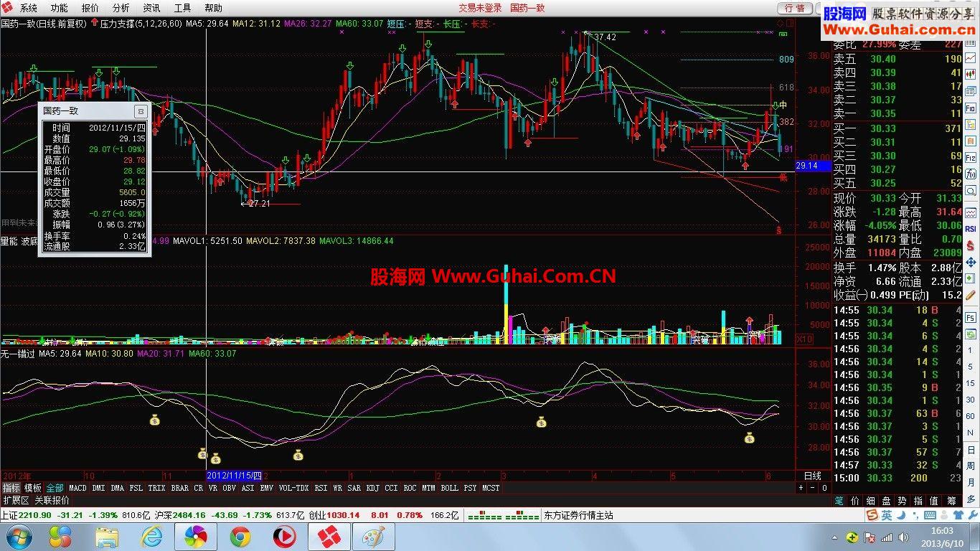Select the BOLL indicator tab
This screenshot has height=551, width=980.
point(449,488)
